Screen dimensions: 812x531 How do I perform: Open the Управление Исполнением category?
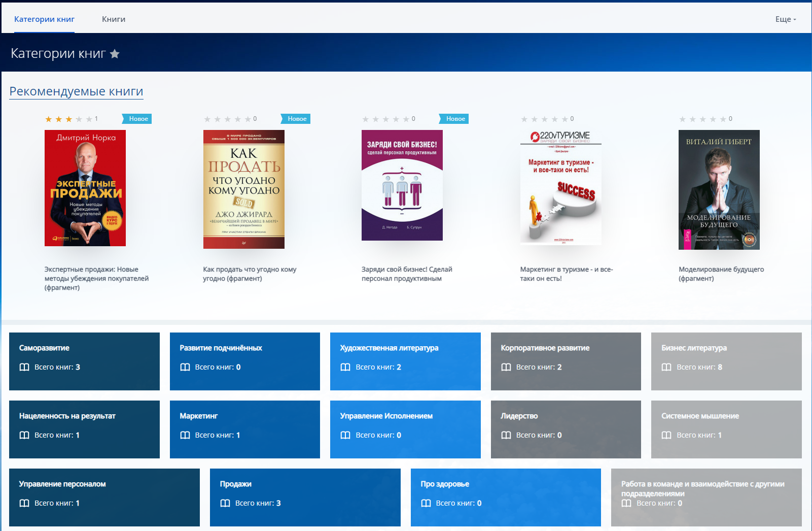point(405,429)
